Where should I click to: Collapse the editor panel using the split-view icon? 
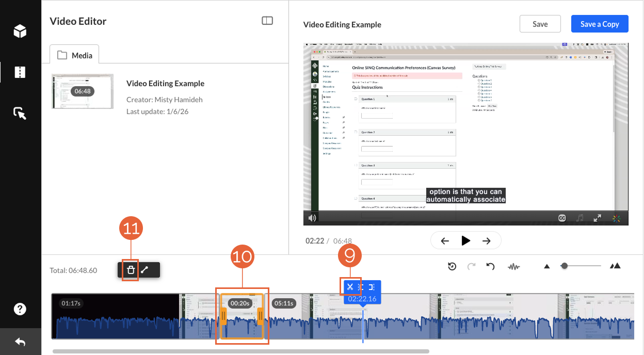coord(267,20)
